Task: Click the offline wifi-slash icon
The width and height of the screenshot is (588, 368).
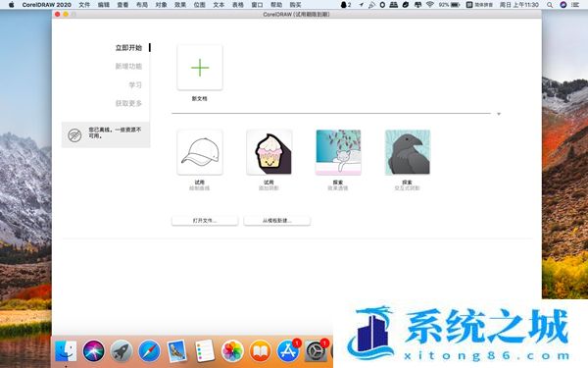Action: tap(74, 134)
